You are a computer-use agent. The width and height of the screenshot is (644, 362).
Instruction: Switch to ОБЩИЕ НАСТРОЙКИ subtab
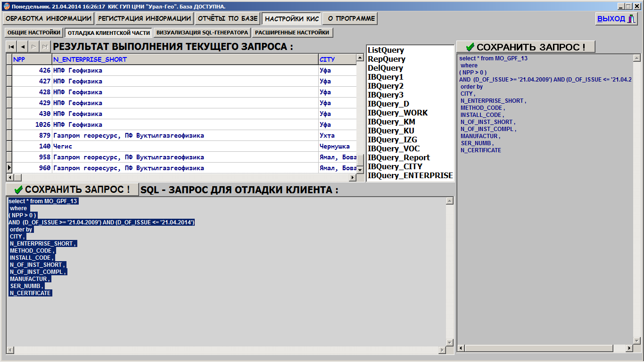(x=33, y=33)
